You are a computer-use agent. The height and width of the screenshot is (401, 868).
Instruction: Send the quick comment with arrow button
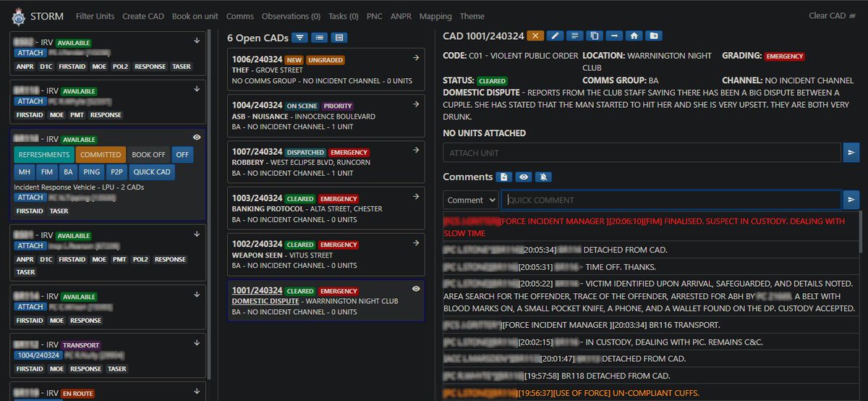tap(852, 200)
